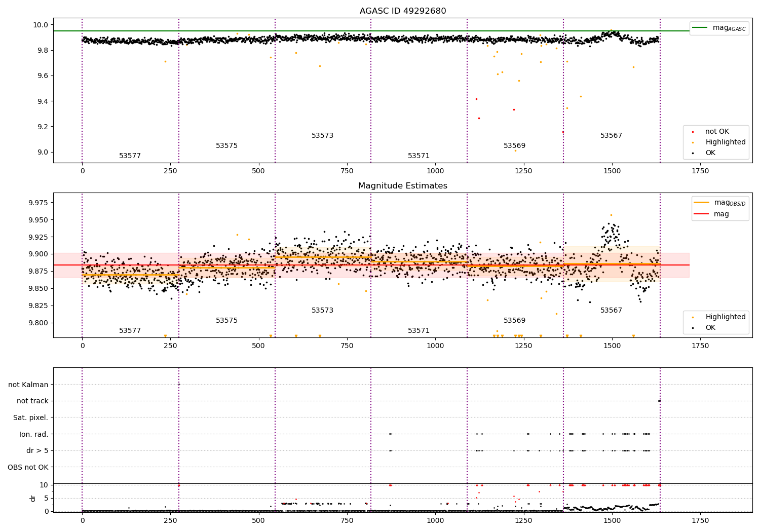Screen dimensions: 760x532
Task: Click the rotated 'dr' y-axis label
Action: click(x=33, y=498)
